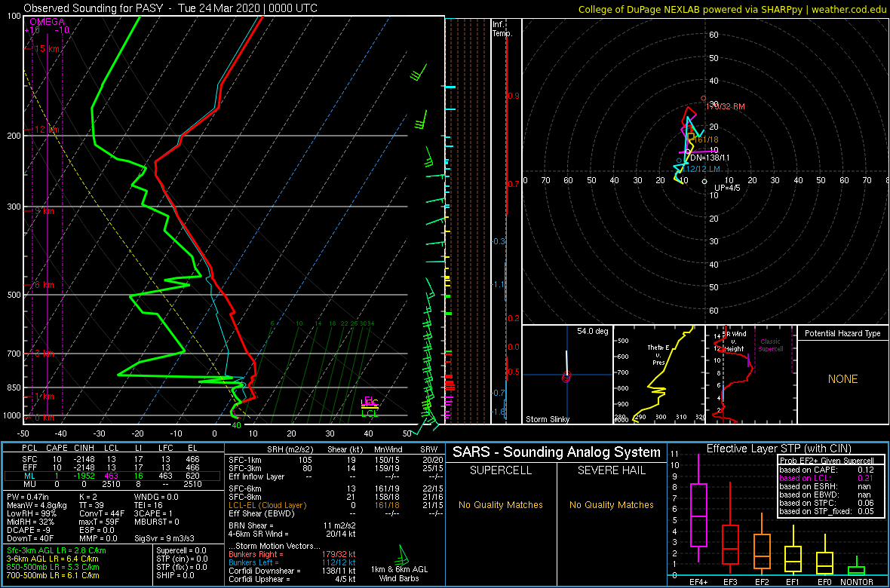Click the SARS - Sounding Analog System heading
Image resolution: width=890 pixels, height=588 pixels.
tap(557, 452)
